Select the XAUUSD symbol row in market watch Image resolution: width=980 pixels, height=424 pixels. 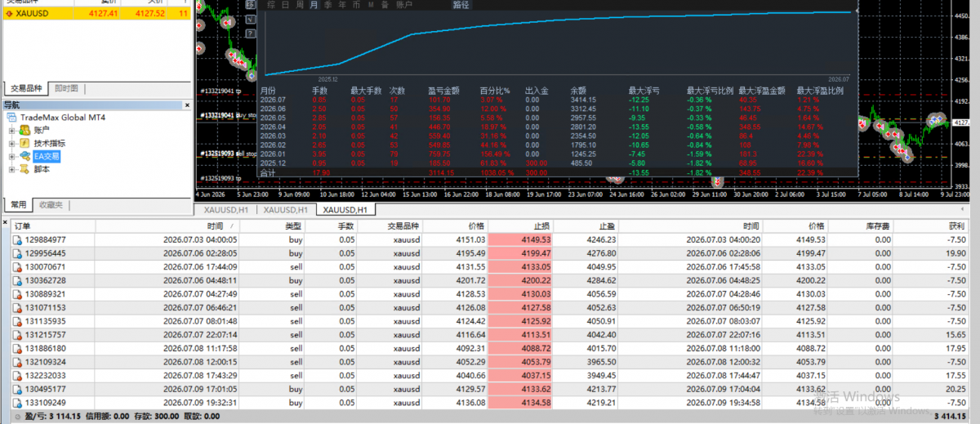tap(96, 13)
